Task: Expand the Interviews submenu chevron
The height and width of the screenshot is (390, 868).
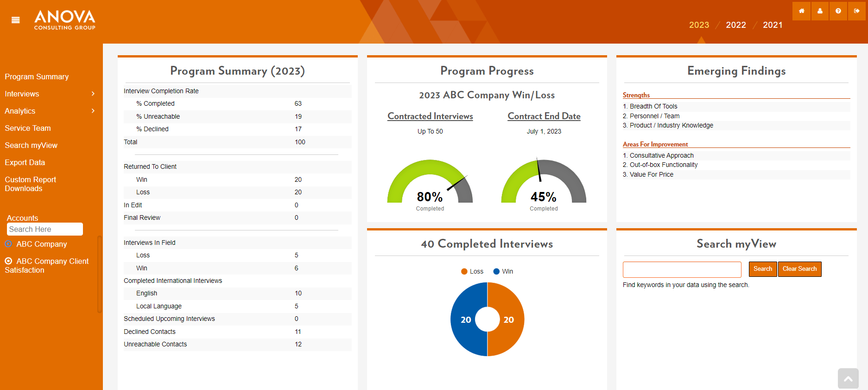Action: pos(93,94)
